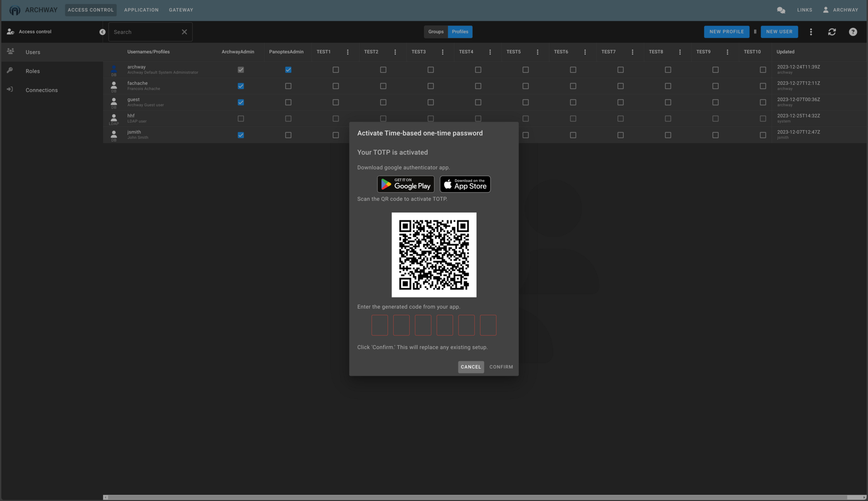Select the Profiles view tab

point(460,32)
